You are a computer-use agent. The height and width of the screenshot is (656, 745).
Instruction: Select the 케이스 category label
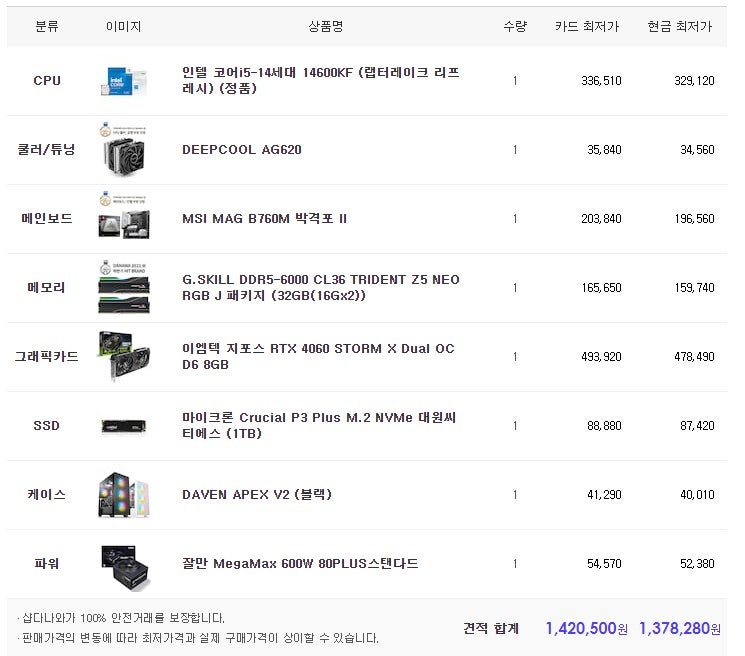click(x=47, y=494)
